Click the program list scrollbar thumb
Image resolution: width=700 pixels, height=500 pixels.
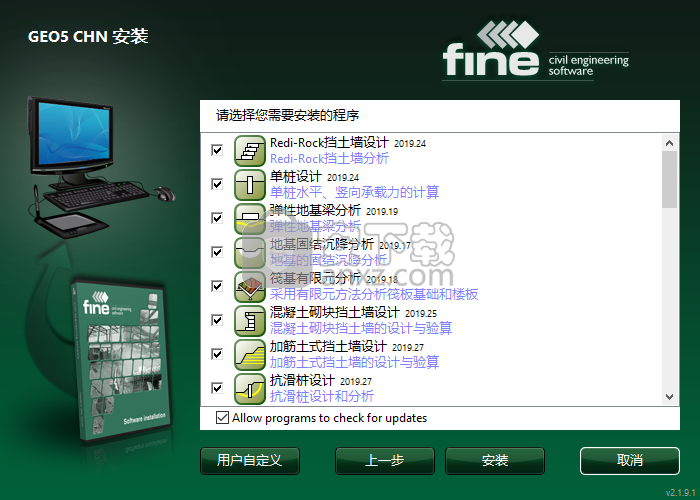pos(669,179)
